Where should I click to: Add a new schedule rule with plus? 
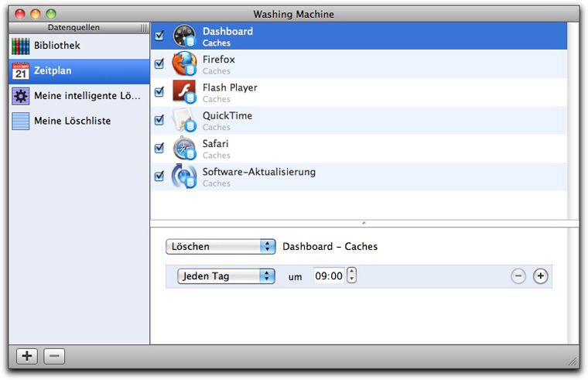pyautogui.click(x=540, y=276)
